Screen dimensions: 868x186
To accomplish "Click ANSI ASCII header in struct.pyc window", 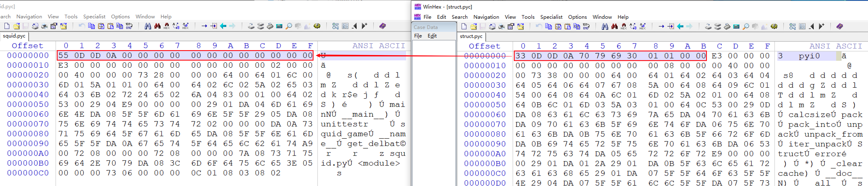I will tap(836, 46).
